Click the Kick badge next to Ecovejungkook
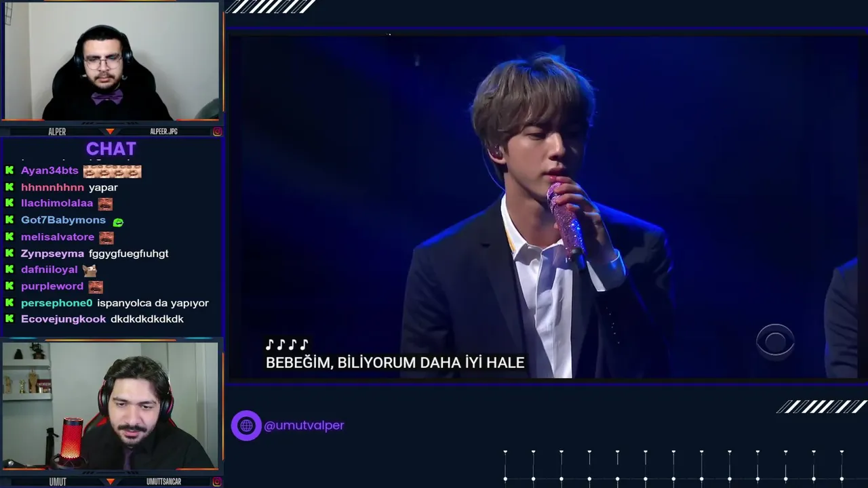Screen dimensions: 868x488 (9, 319)
